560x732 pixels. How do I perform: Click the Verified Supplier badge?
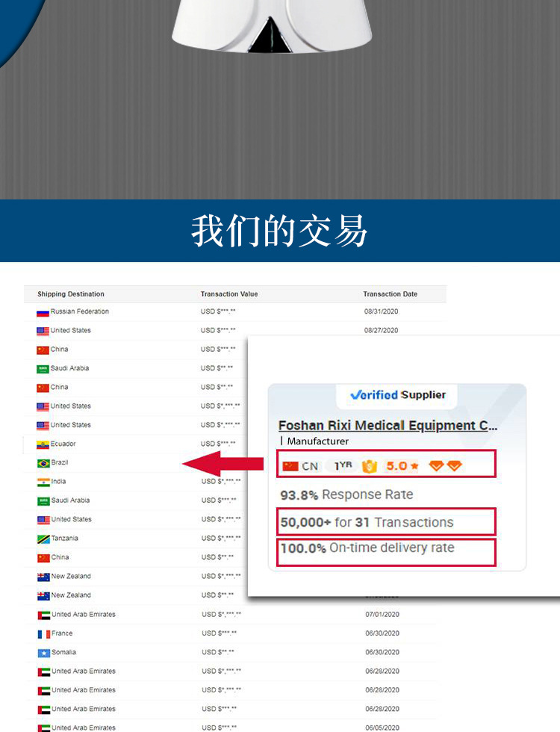click(x=397, y=395)
